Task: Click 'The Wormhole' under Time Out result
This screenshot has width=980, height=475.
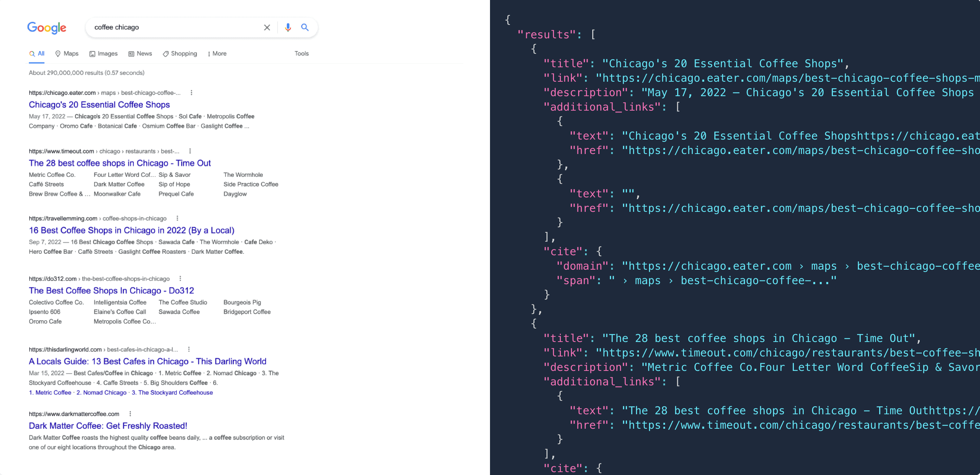Action: click(x=243, y=175)
